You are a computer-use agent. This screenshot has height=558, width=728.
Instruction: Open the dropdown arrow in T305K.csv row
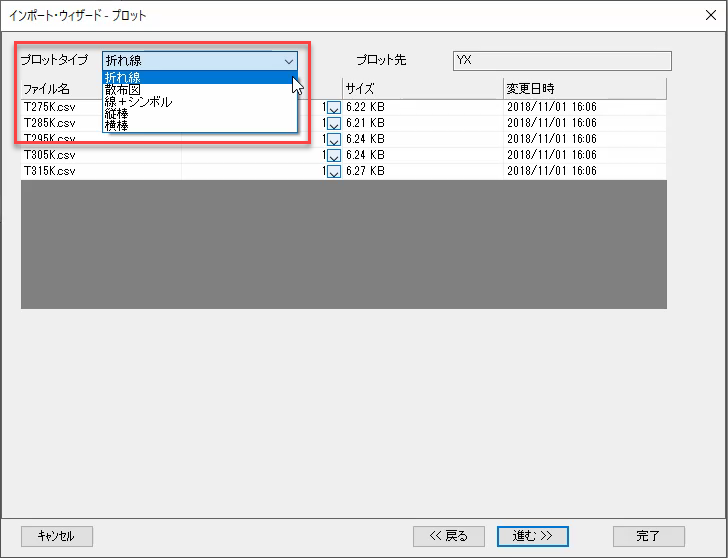(x=334, y=156)
